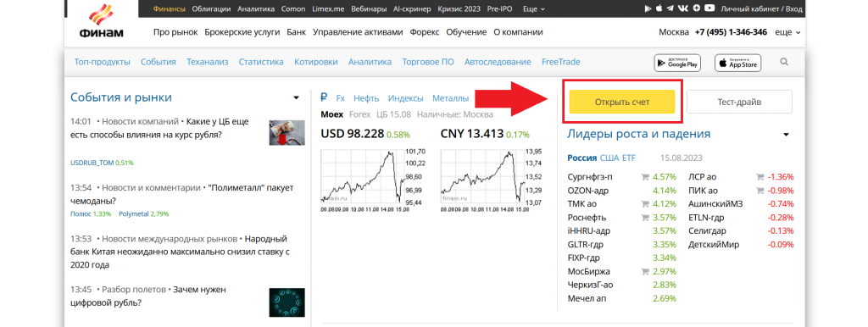Screen dimensions: 868x327
Task: Expand Лидеры роста и падения dropdown arrow
Action: click(786, 135)
